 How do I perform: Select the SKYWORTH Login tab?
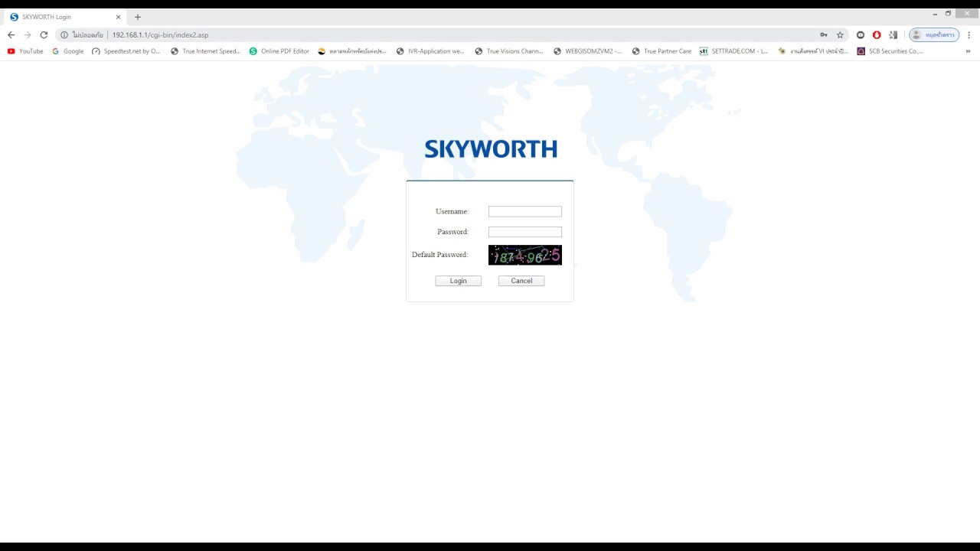tap(64, 17)
